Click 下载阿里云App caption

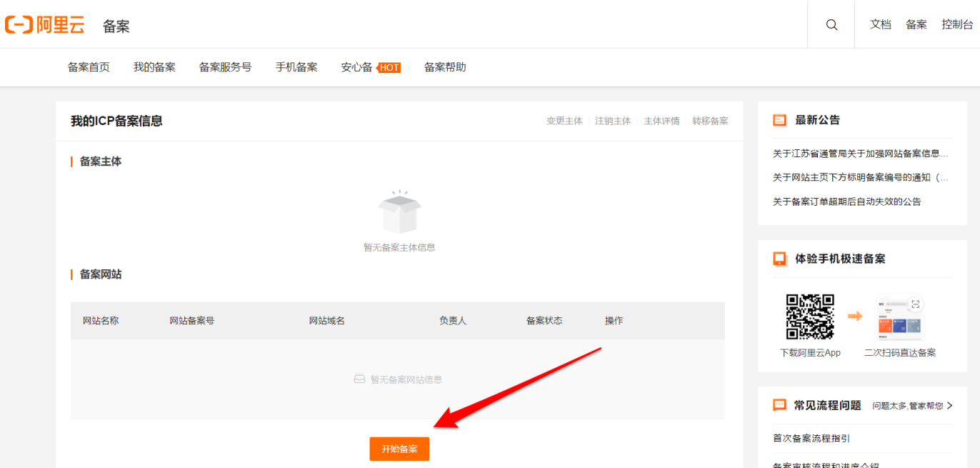(x=810, y=353)
